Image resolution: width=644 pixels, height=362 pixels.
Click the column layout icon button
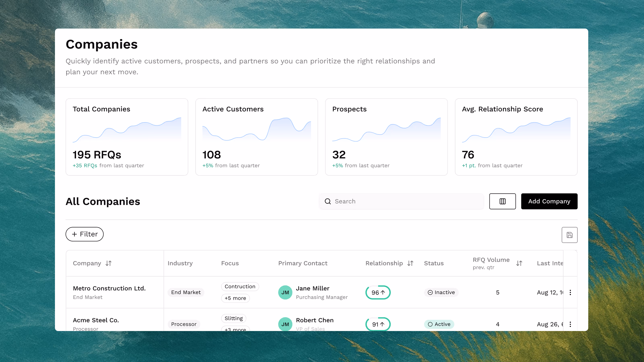[x=502, y=201]
